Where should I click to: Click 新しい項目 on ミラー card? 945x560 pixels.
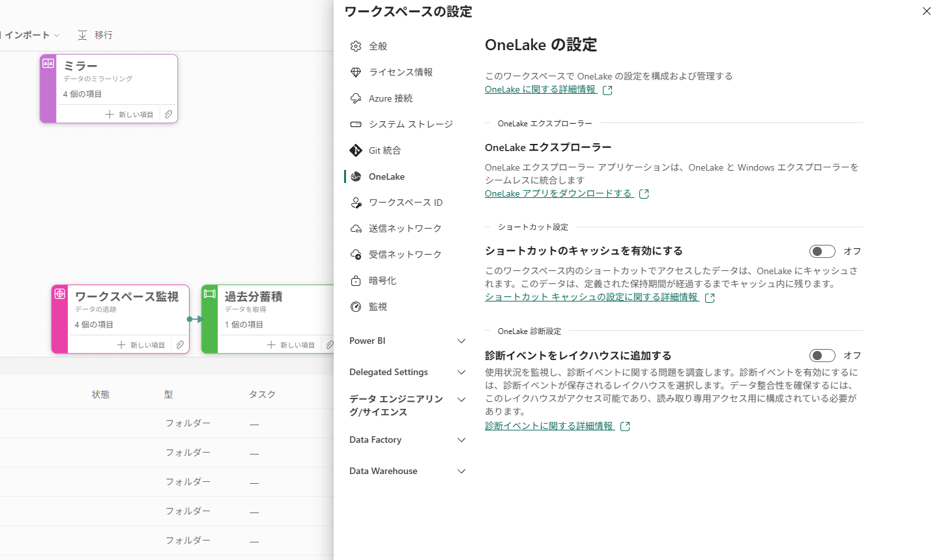(x=129, y=114)
